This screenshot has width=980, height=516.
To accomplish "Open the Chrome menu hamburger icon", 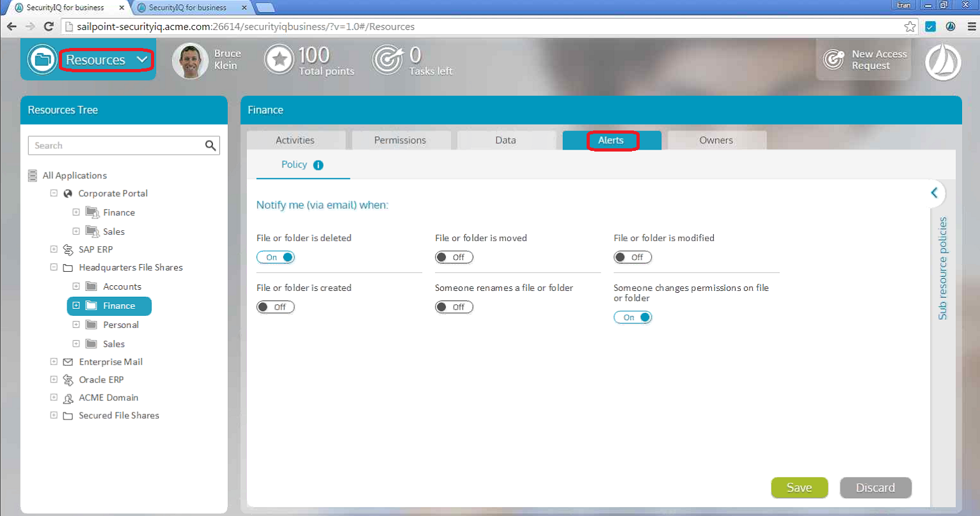I will [972, 26].
